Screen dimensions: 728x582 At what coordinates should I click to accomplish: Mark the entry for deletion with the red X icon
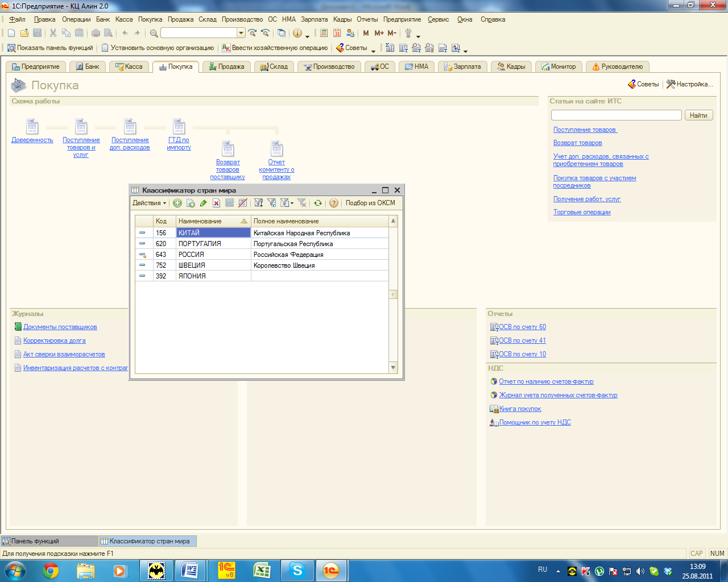(x=216, y=203)
